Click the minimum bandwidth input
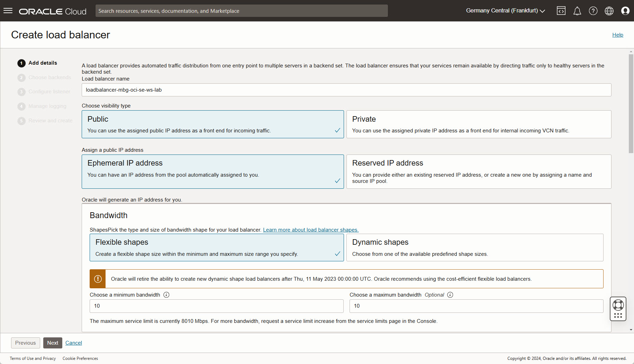Image resolution: width=634 pixels, height=364 pixels. tap(217, 306)
